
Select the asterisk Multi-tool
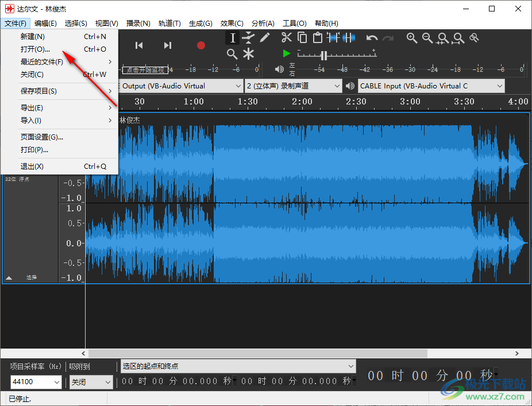pyautogui.click(x=248, y=54)
